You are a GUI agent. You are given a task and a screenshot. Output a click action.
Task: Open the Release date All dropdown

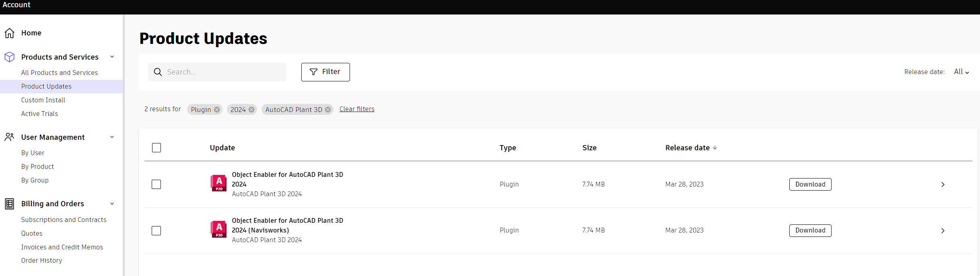click(x=961, y=72)
